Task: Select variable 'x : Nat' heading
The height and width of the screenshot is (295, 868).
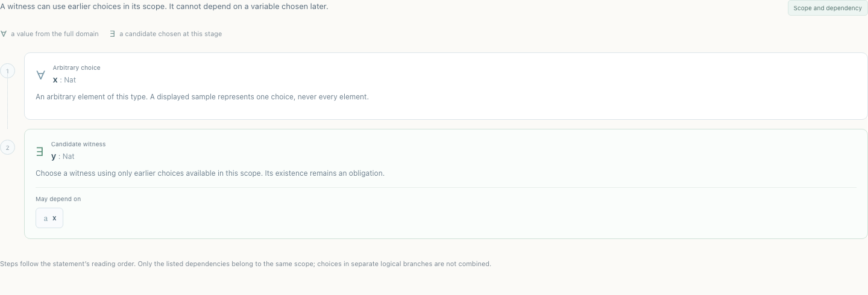Action: coord(64,79)
